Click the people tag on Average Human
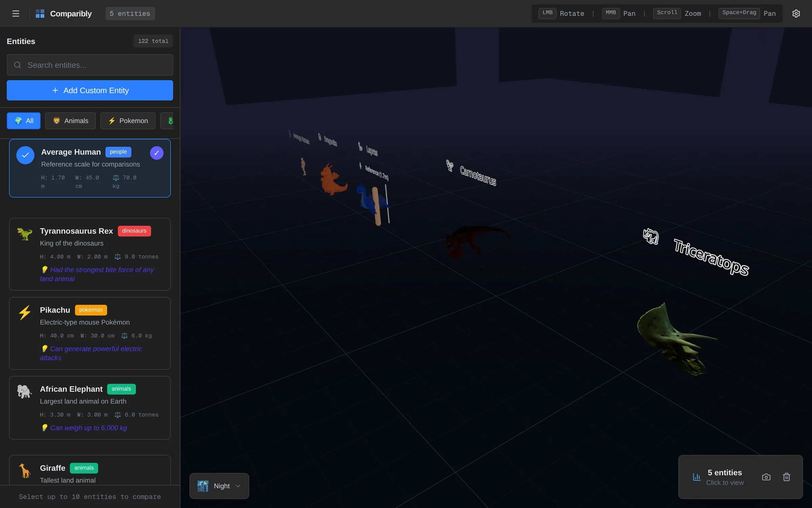The width and height of the screenshot is (812, 508). (118, 152)
